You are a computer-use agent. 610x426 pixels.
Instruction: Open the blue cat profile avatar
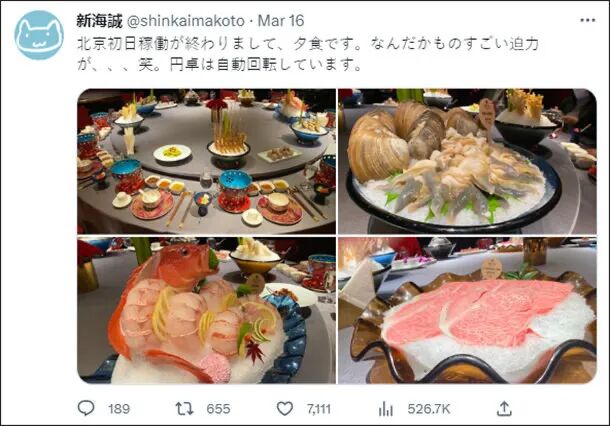pyautogui.click(x=39, y=35)
